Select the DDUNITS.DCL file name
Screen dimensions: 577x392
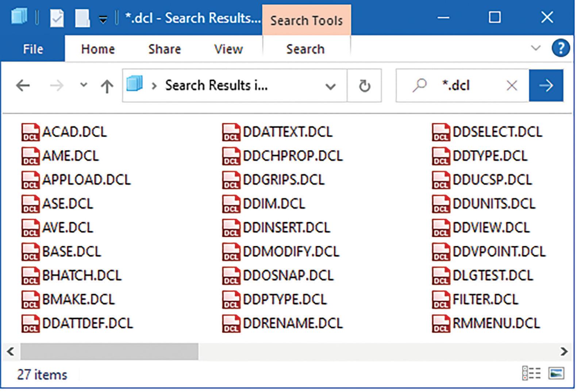[x=494, y=204]
